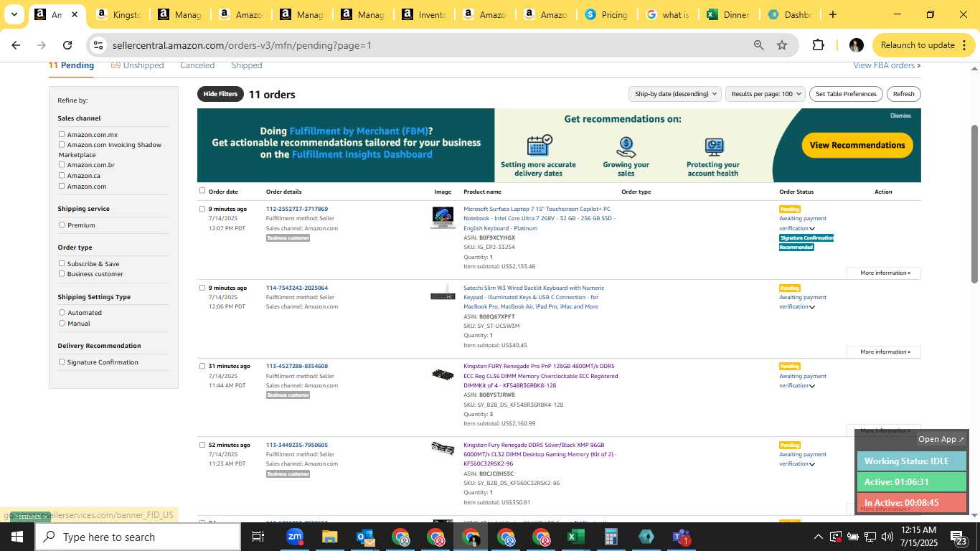Open the Satechi keyboard product thumbnail
This screenshot has height=551, width=980.
pos(443,293)
